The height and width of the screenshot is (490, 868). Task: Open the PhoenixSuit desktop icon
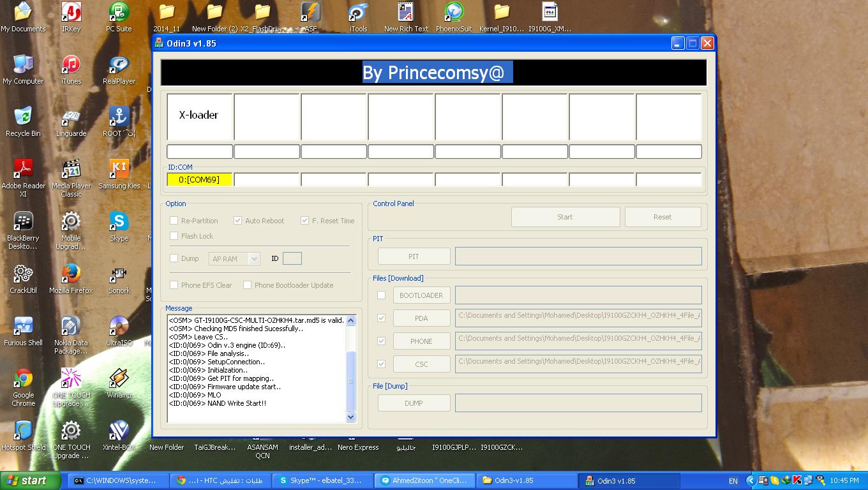(454, 17)
